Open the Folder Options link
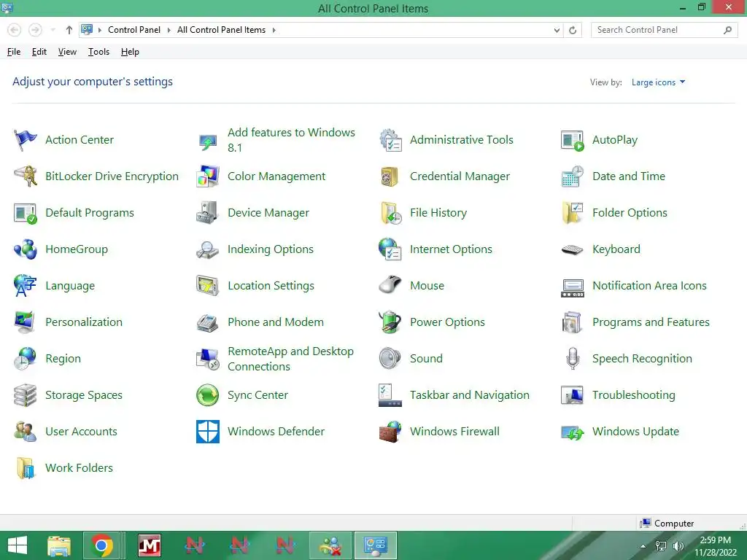The width and height of the screenshot is (747, 560). 630,213
